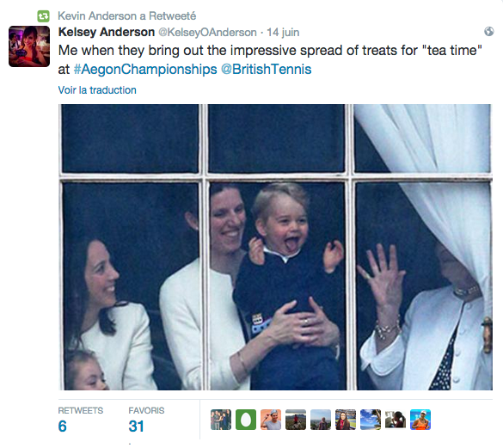Open the @BritishTennis mention
Viewport: 503px width, 448px height.
(267, 70)
